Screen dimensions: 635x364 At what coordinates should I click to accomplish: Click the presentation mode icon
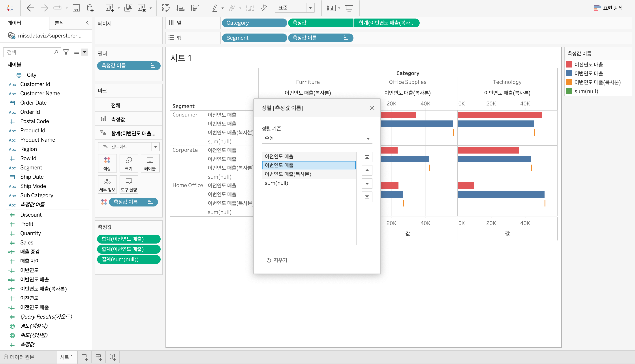click(349, 8)
